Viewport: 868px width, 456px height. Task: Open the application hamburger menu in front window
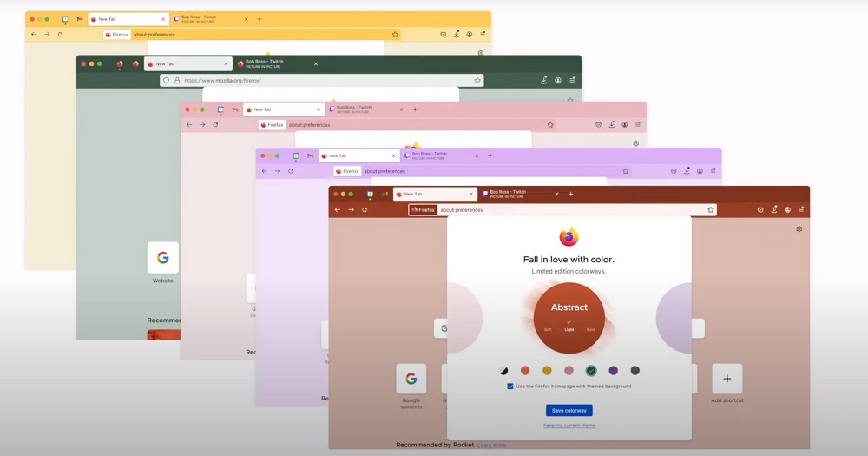coord(801,210)
